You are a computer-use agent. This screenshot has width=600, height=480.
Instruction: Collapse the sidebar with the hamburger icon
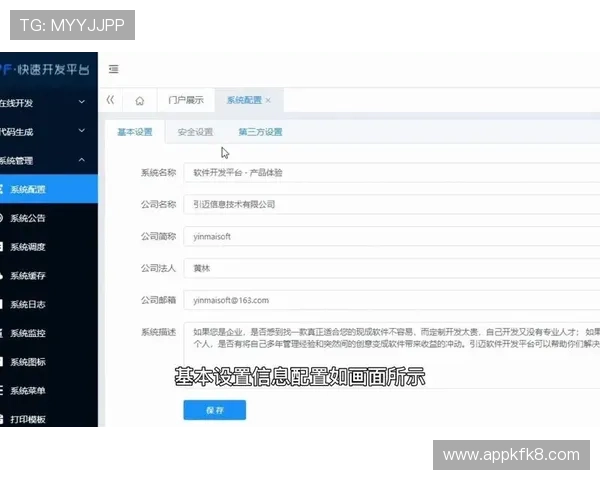pyautogui.click(x=113, y=69)
